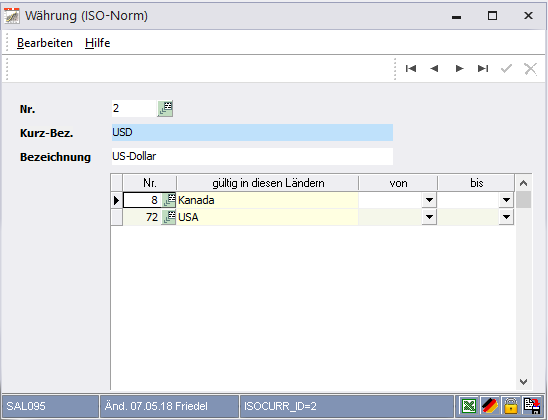Expand the 'von' dropdown for USA
The image size is (548, 420).
coord(429,217)
